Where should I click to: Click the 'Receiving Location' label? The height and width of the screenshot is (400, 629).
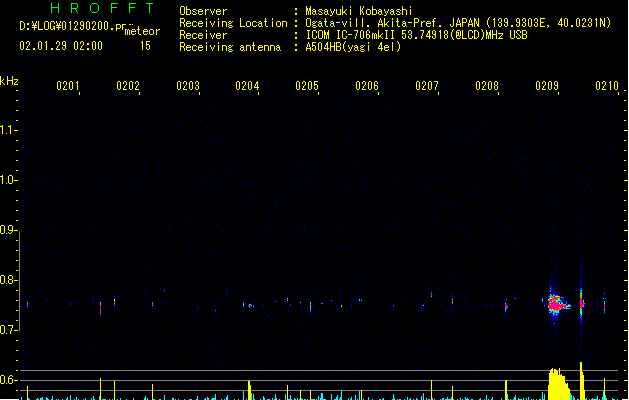pos(233,23)
